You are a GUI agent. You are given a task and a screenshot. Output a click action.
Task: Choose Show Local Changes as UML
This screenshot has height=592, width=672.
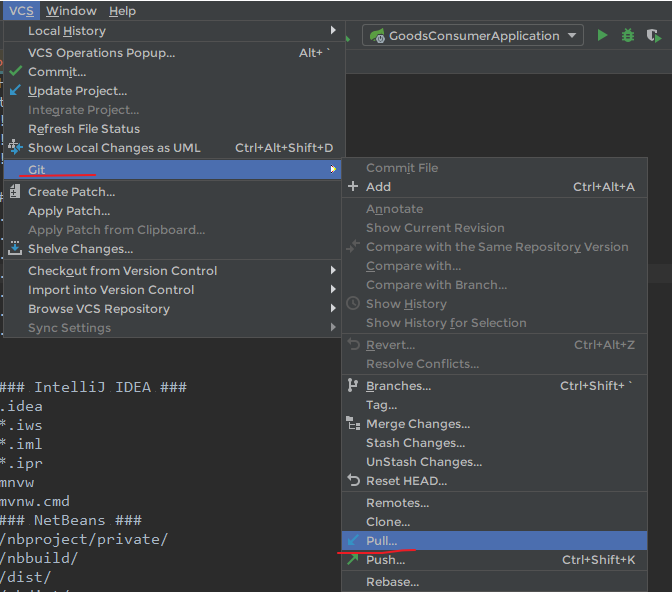[x=172, y=148]
